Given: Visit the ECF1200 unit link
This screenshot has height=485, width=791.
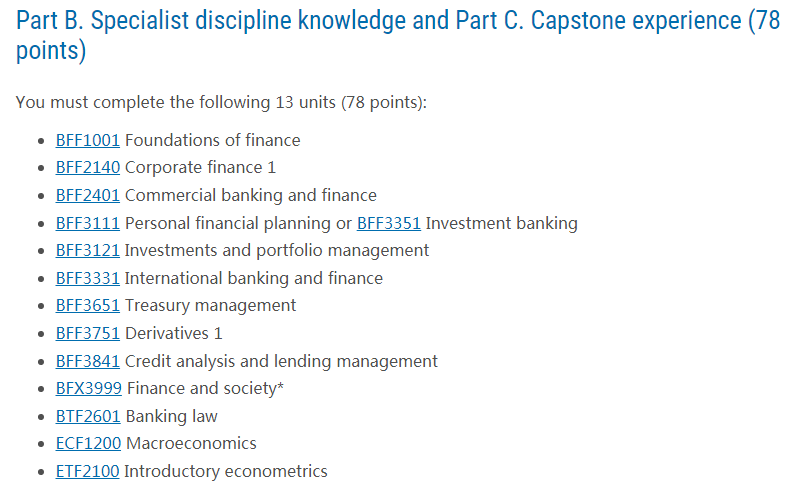Looking at the screenshot, I should [87, 443].
